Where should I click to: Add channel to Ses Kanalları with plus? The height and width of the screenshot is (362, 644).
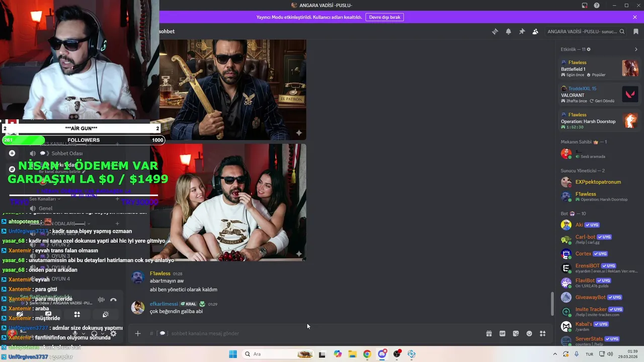click(x=117, y=199)
